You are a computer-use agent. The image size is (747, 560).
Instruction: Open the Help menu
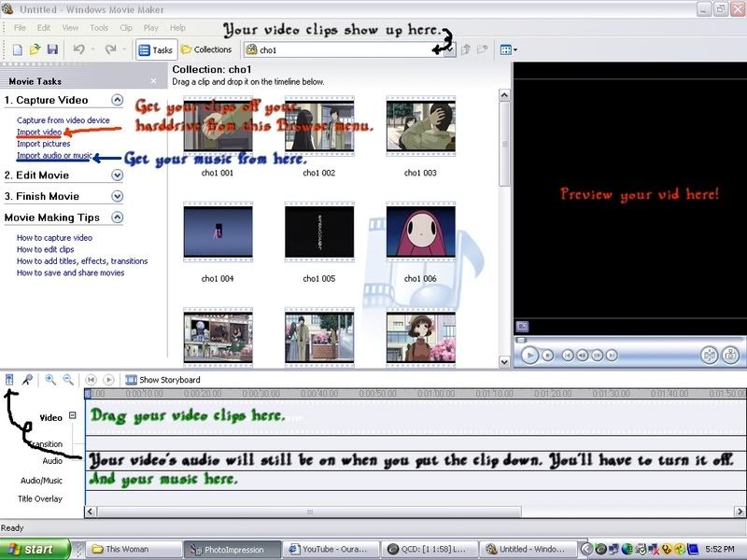[x=177, y=28]
